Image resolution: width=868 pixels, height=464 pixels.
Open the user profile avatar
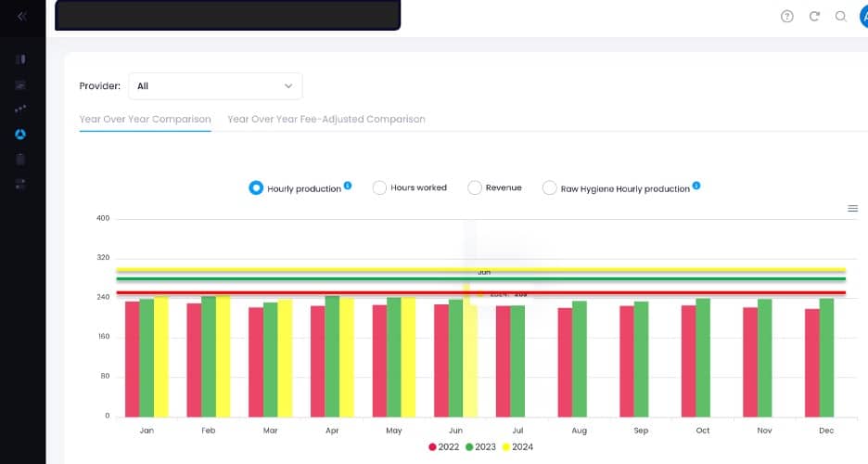(x=862, y=17)
